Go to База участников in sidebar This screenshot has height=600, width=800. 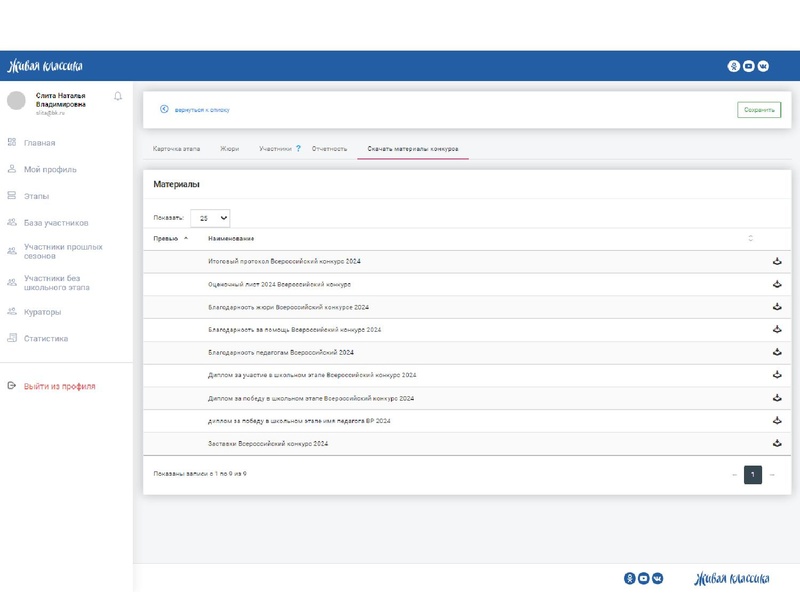(x=56, y=223)
